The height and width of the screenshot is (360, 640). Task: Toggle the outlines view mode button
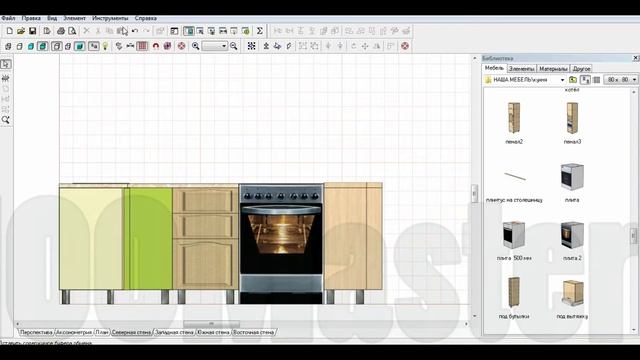56,46
